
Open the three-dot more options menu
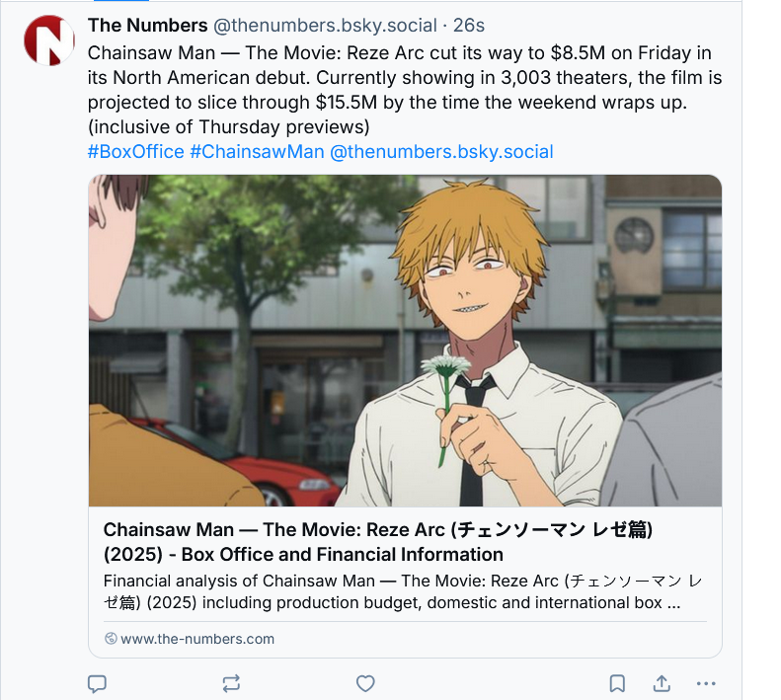(x=706, y=683)
